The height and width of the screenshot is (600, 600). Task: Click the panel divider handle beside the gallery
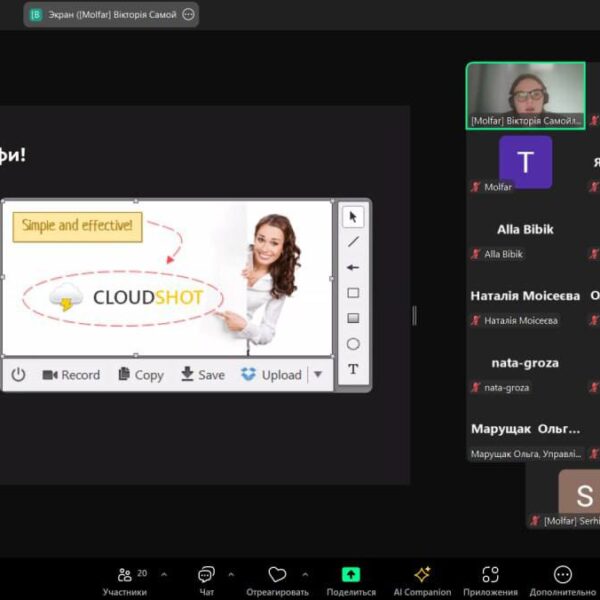(414, 316)
